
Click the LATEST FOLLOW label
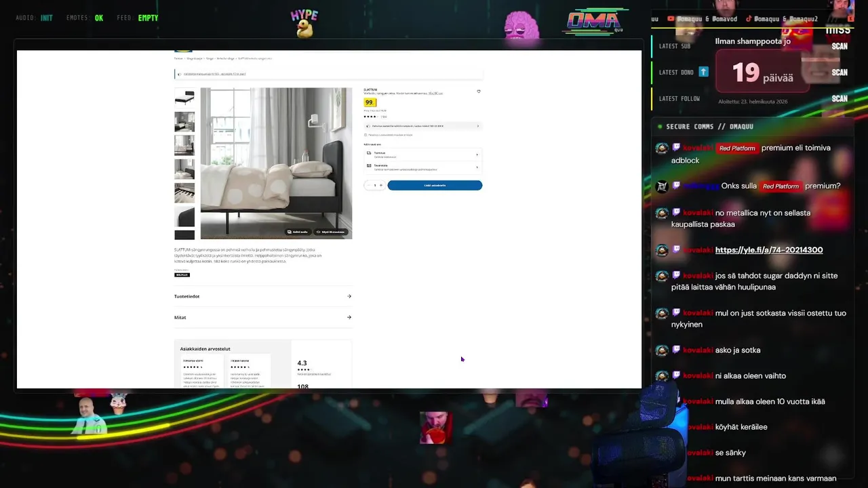pos(679,98)
